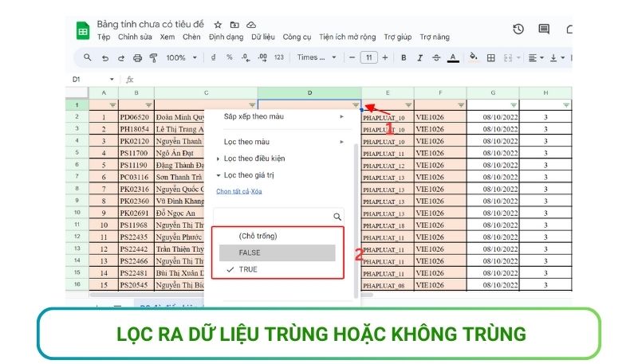Screen dimensions: 638x364
Task: Print the spreadsheet
Action: pyautogui.click(x=137, y=58)
